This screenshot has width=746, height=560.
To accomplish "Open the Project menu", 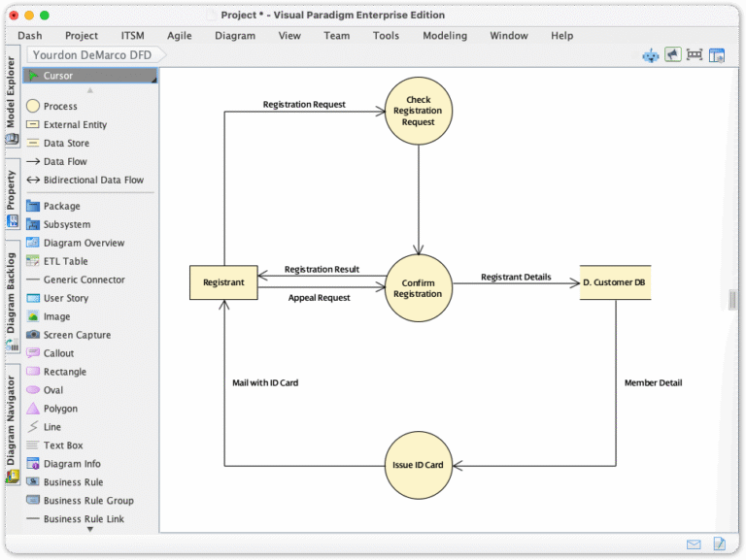I will (x=82, y=36).
